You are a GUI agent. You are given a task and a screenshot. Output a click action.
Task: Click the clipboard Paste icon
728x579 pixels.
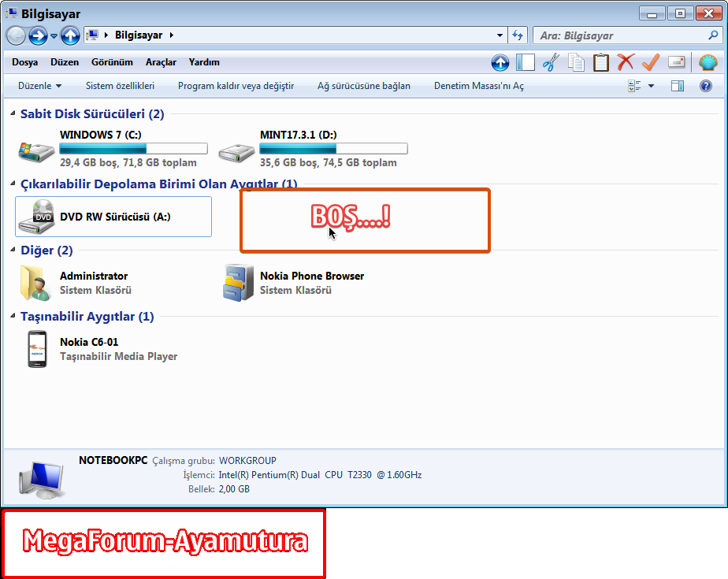pos(601,62)
